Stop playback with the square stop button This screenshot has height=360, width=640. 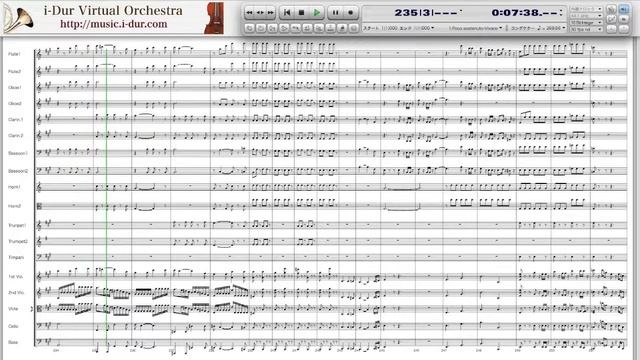[x=301, y=13]
